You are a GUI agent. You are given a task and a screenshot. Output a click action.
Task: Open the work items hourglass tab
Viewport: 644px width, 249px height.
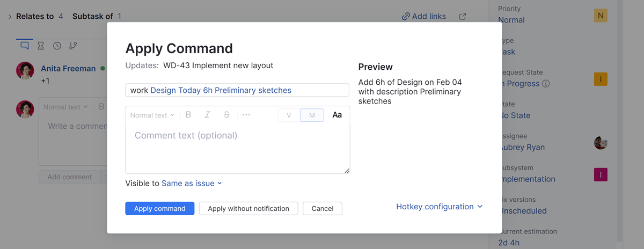point(41,46)
